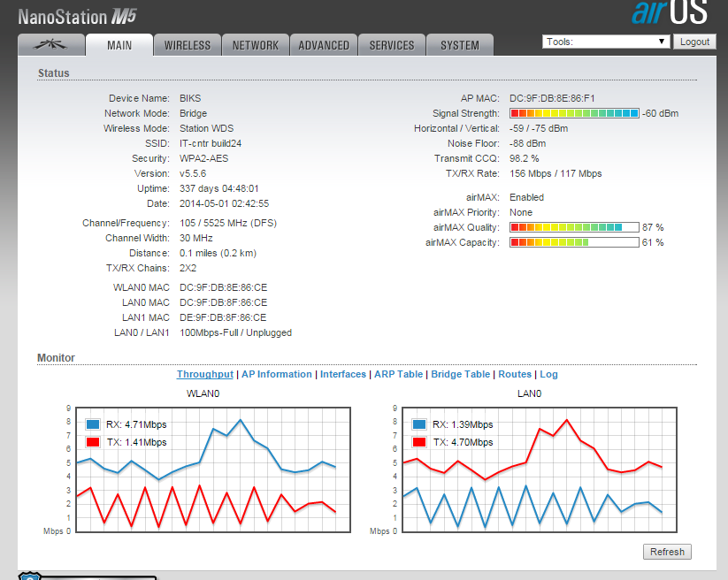Click the airOS logo
Image resolution: width=728 pixels, height=580 pixels.
pyautogui.click(x=670, y=12)
